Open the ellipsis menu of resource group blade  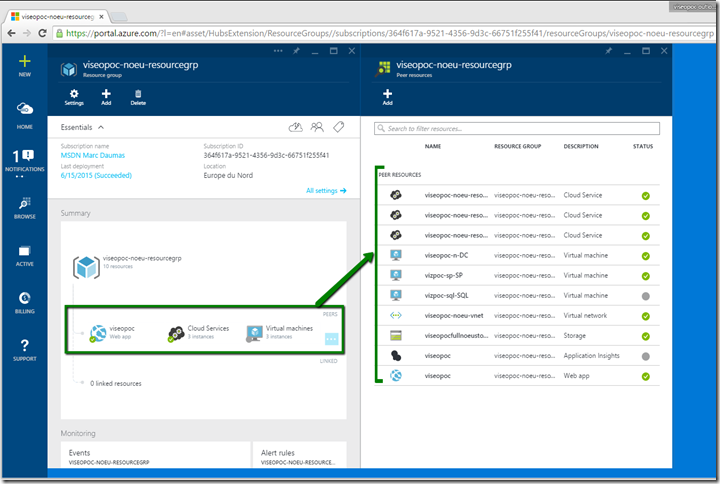[x=278, y=51]
